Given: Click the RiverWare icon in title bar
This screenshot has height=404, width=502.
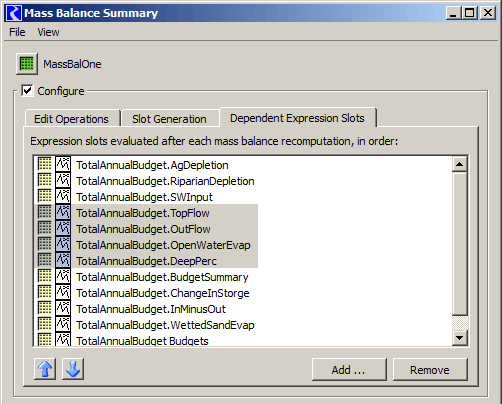Looking at the screenshot, I should pos(14,13).
